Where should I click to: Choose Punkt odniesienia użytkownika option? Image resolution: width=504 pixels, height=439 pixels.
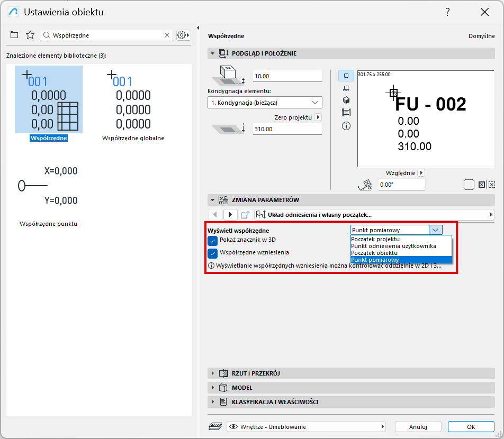coord(401,246)
